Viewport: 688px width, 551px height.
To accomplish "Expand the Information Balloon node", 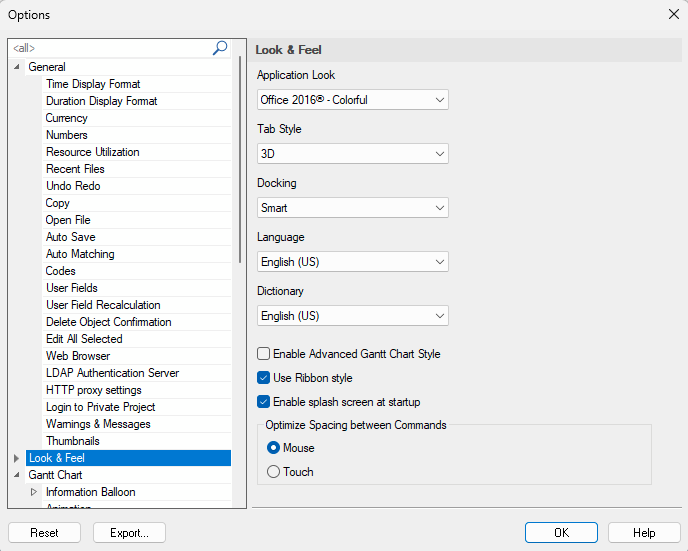I will pos(34,492).
